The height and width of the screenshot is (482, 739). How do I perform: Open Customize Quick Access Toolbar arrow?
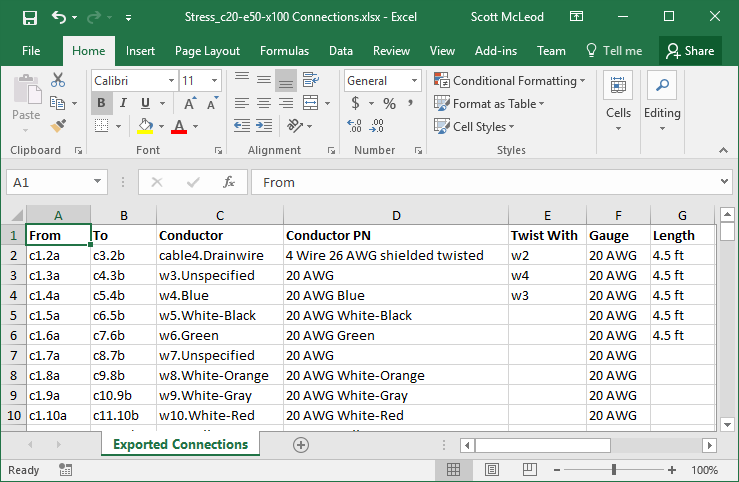[x=128, y=18]
